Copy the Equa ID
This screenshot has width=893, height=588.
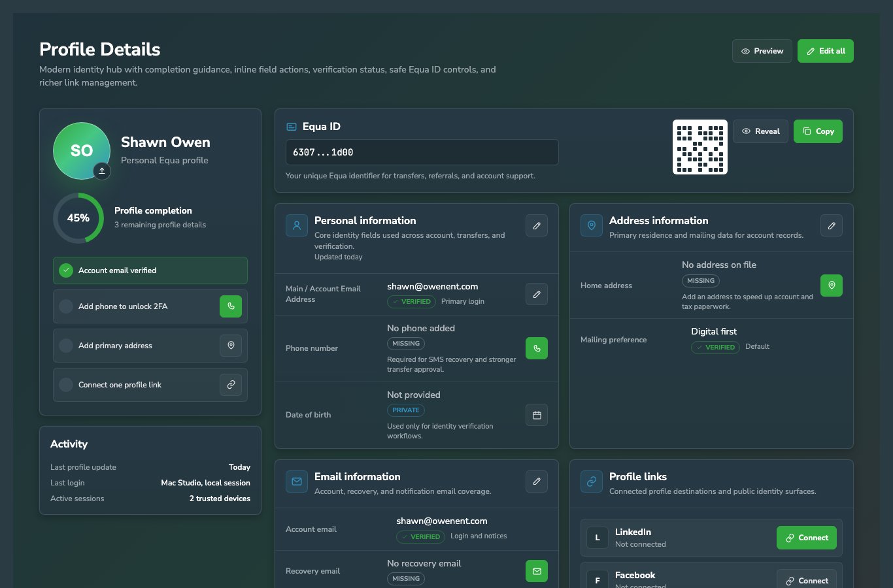tap(818, 131)
